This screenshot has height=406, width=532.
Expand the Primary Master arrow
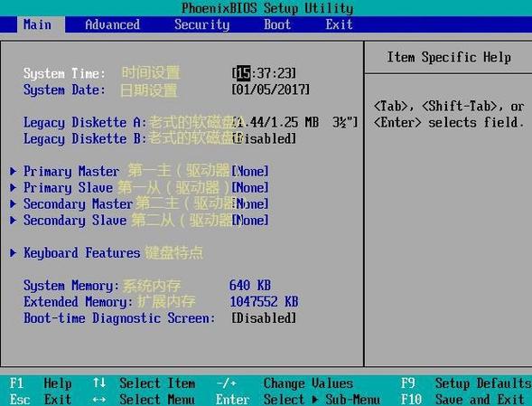tap(14, 171)
